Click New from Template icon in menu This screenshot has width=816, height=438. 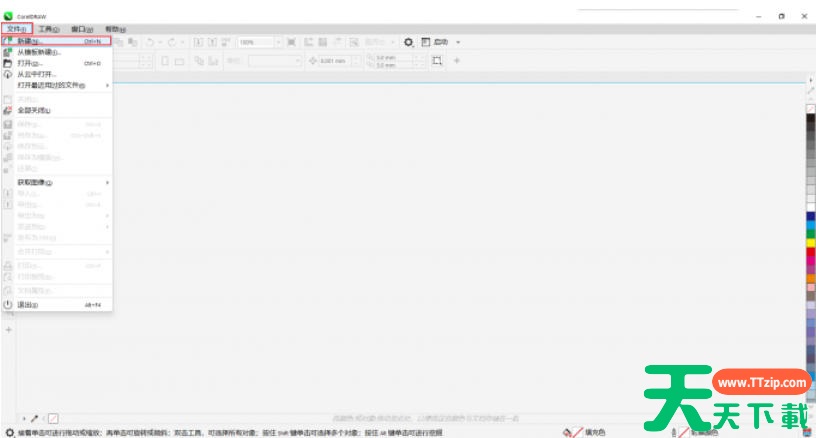(7, 52)
